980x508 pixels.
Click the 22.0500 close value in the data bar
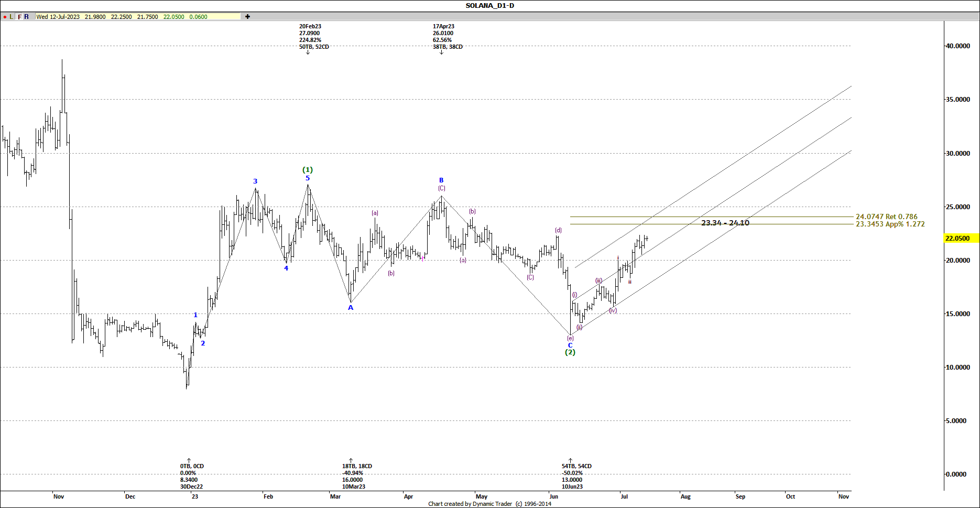click(173, 17)
